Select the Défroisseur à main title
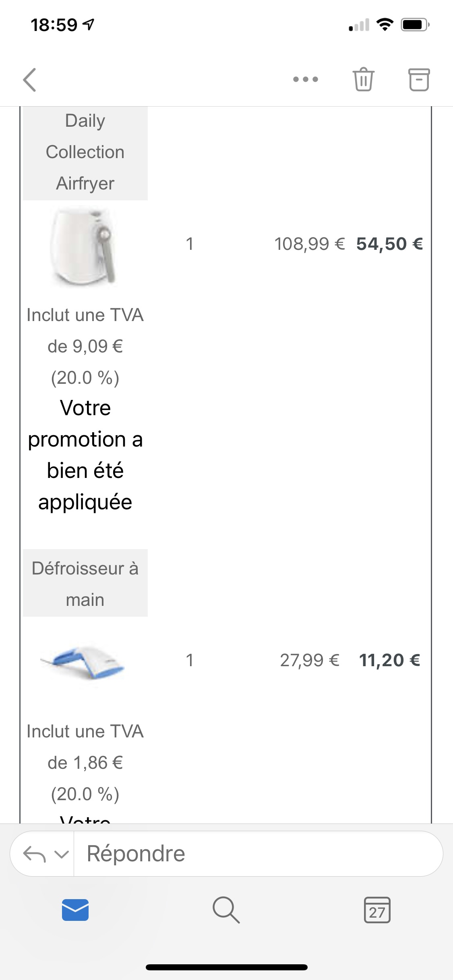453x980 pixels. pos(85,583)
